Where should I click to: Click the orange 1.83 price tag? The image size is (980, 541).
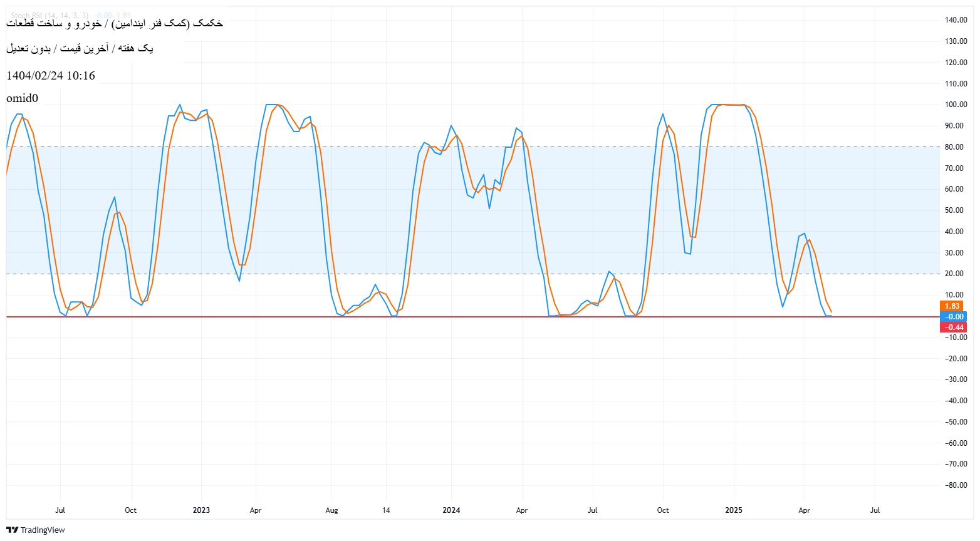952,306
